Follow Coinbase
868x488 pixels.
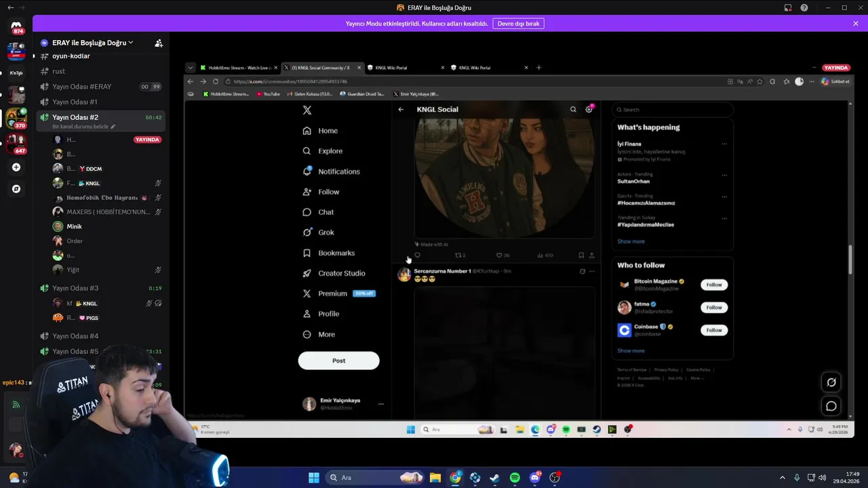pos(714,330)
